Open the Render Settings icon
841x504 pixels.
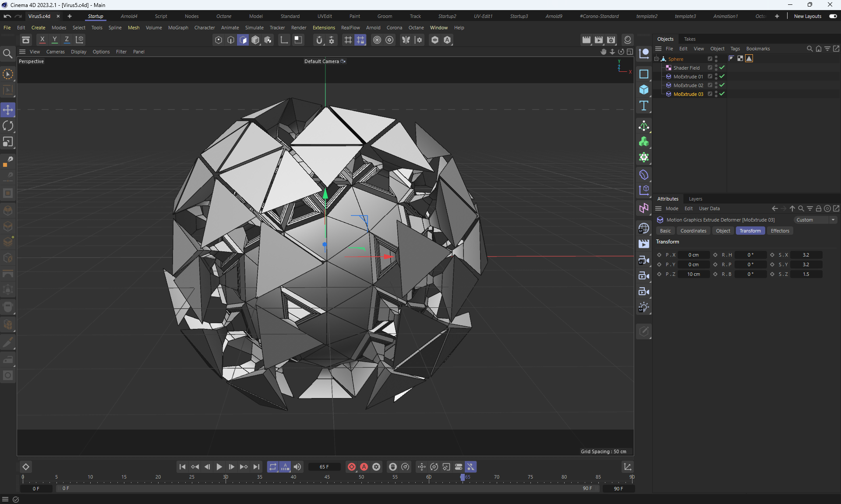(x=611, y=40)
